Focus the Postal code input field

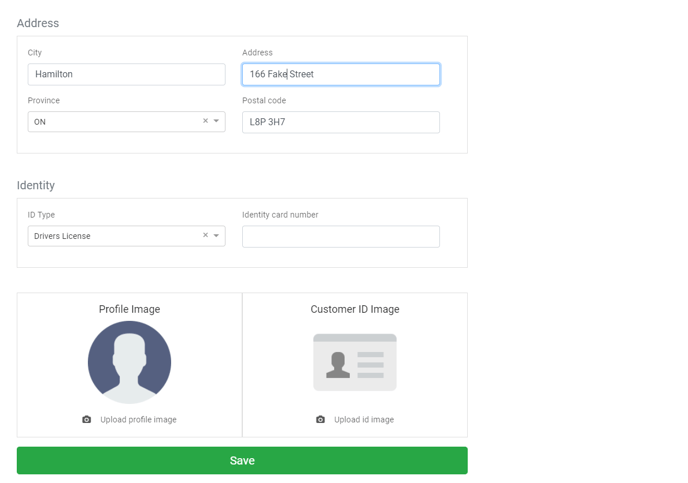pos(340,122)
